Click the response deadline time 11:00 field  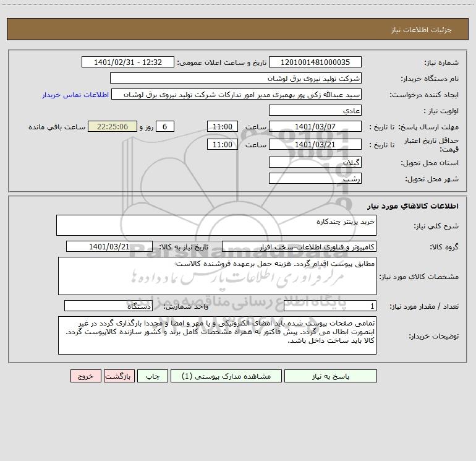click(x=222, y=126)
